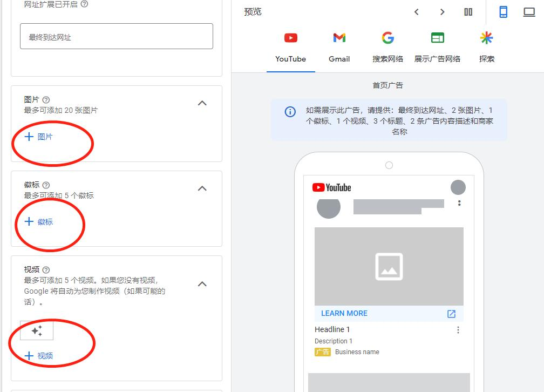Image resolution: width=544 pixels, height=392 pixels.
Task: Collapse the 视频 section
Action: point(202,283)
